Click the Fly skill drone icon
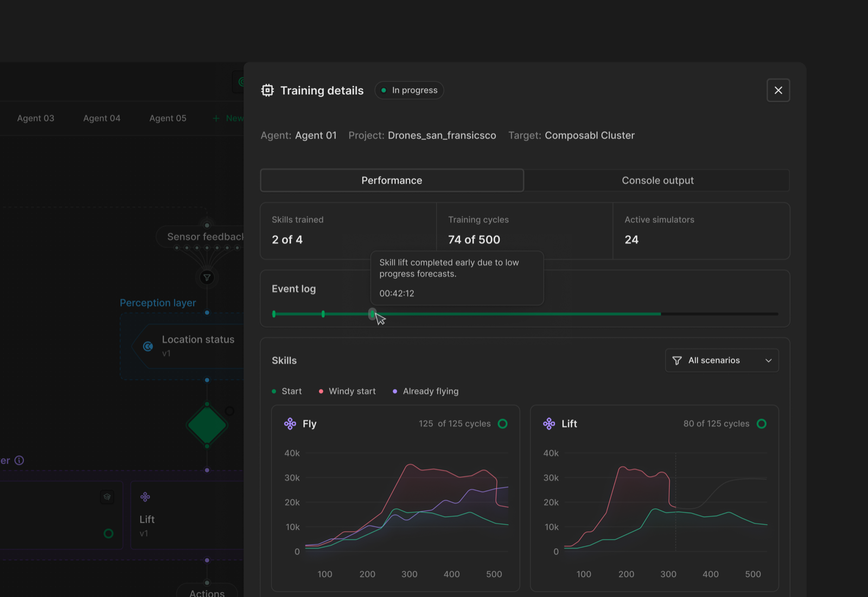The image size is (868, 597). click(x=290, y=423)
